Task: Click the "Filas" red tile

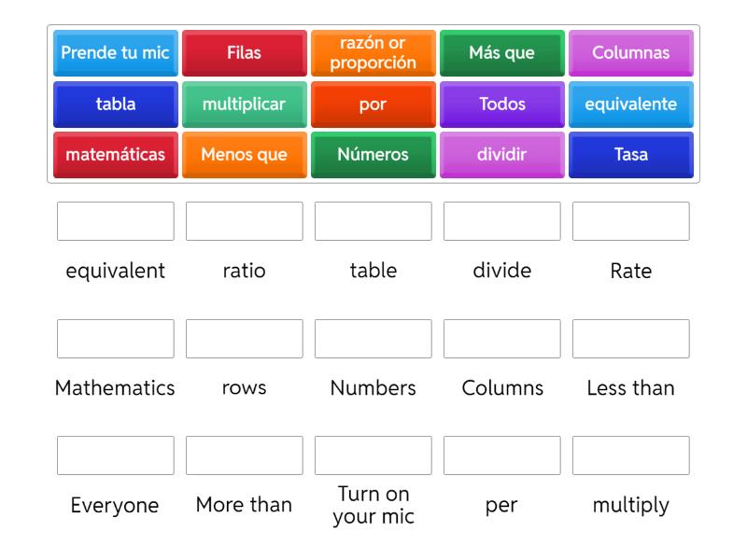Action: click(244, 53)
